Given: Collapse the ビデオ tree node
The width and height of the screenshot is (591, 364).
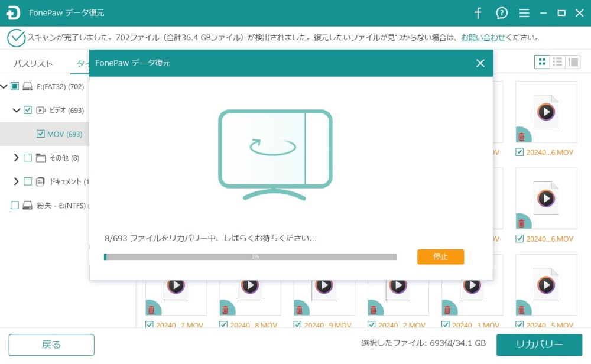Looking at the screenshot, I should (x=16, y=110).
